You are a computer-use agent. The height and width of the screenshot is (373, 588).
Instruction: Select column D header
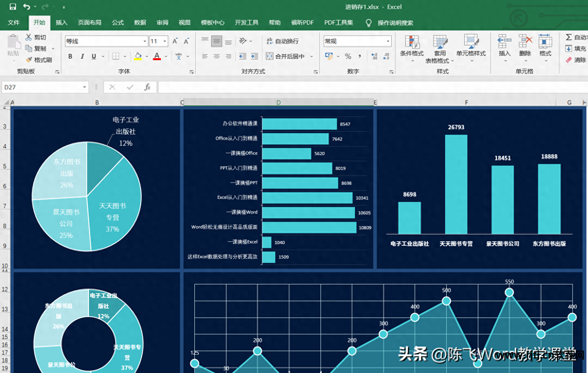[x=278, y=103]
